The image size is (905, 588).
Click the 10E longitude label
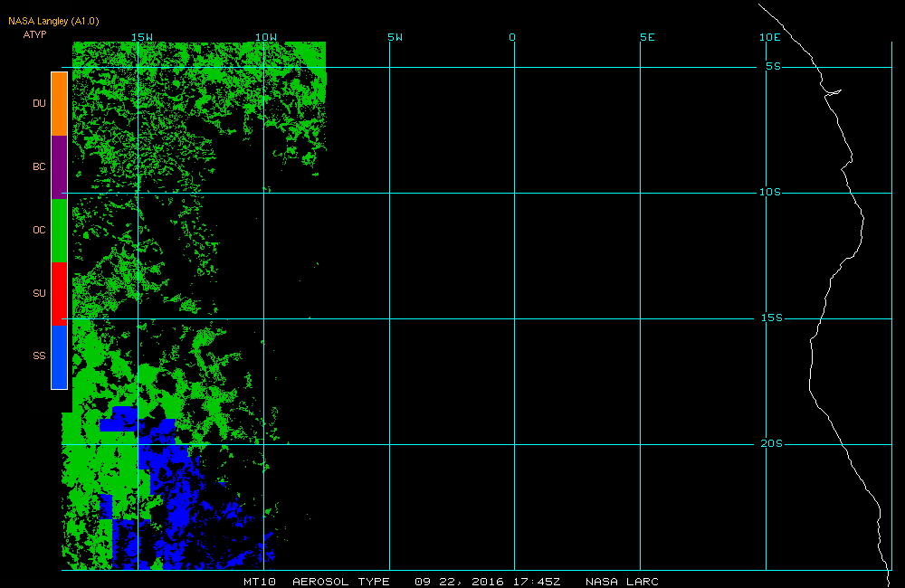pos(770,37)
